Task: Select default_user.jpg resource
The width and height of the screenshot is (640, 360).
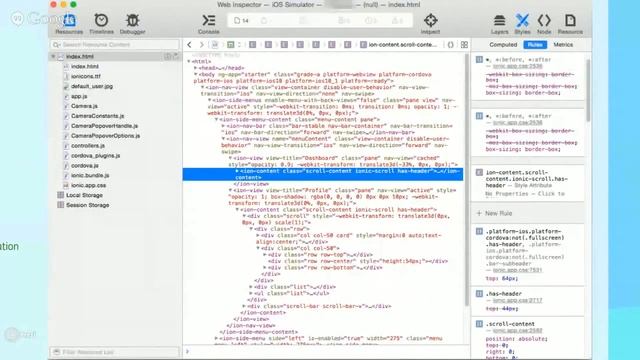Action: (91, 86)
